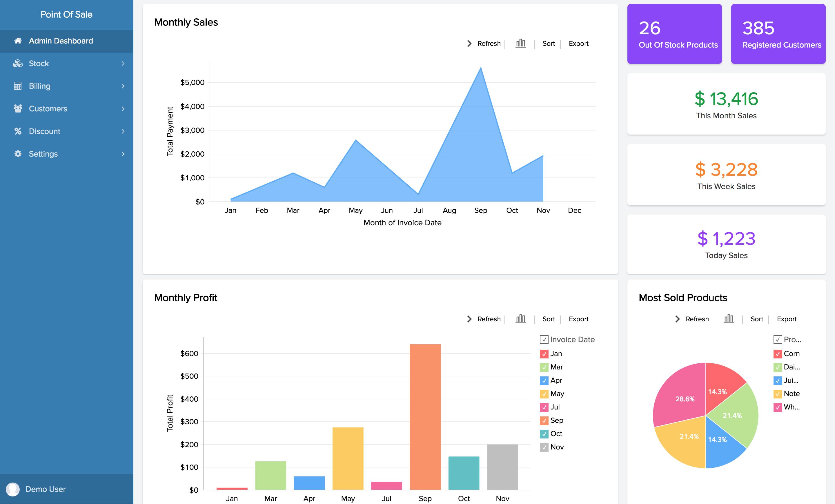Click the home icon beside Admin Dashboard
The width and height of the screenshot is (835, 504).
tap(18, 41)
